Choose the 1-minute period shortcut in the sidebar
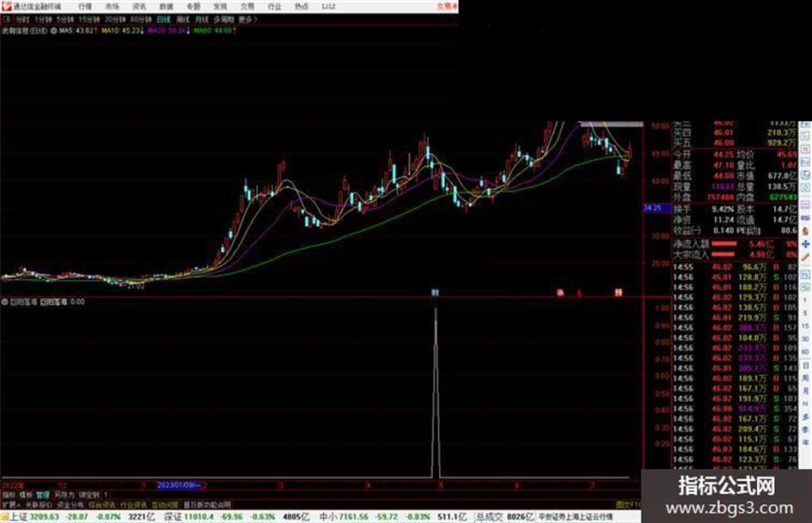The image size is (812, 523). pyautogui.click(x=805, y=301)
